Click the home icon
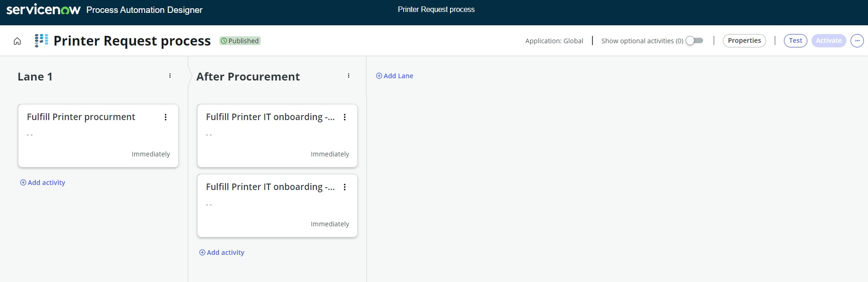This screenshot has height=282, width=868. [17, 40]
